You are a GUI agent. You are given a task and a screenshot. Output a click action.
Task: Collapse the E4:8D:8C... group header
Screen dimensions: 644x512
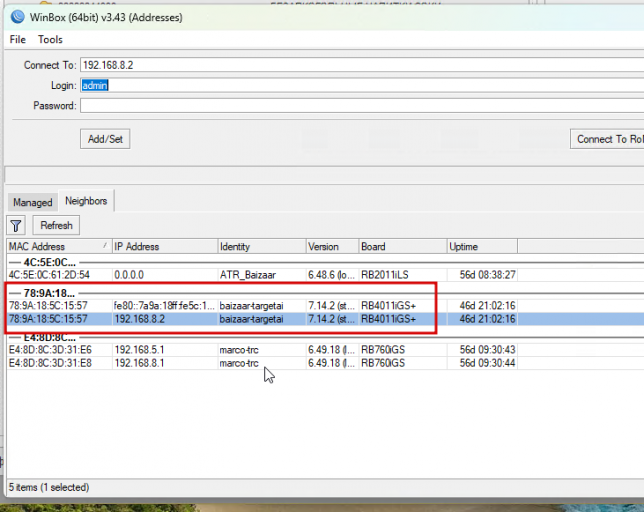pyautogui.click(x=49, y=338)
